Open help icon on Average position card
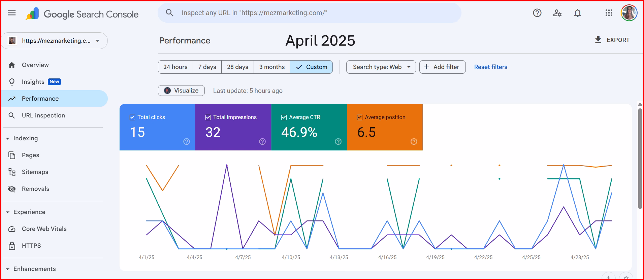644x280 pixels. point(414,142)
